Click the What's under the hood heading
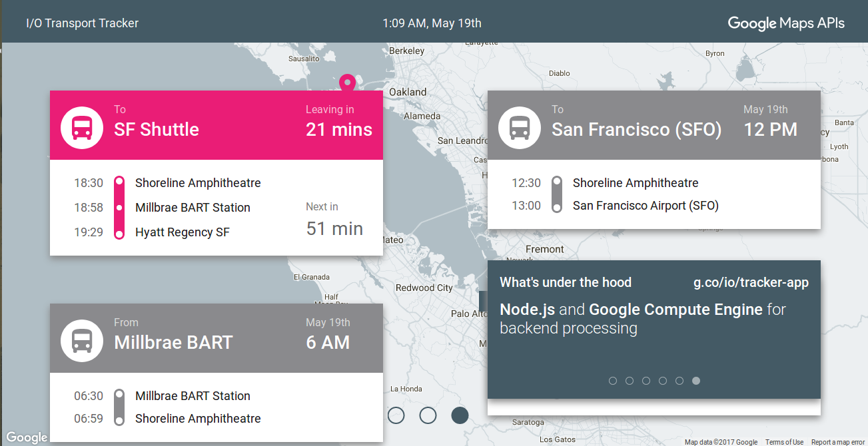Image resolution: width=868 pixels, height=446 pixels. [x=566, y=282]
